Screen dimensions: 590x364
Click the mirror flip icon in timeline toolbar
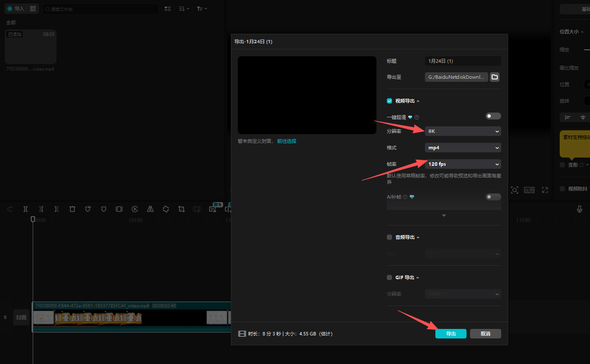(150, 209)
